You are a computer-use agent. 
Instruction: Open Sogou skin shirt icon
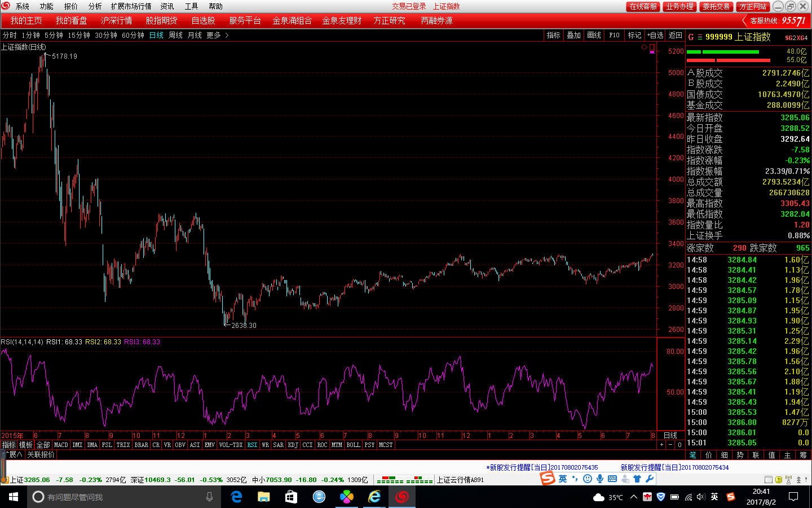point(637,479)
